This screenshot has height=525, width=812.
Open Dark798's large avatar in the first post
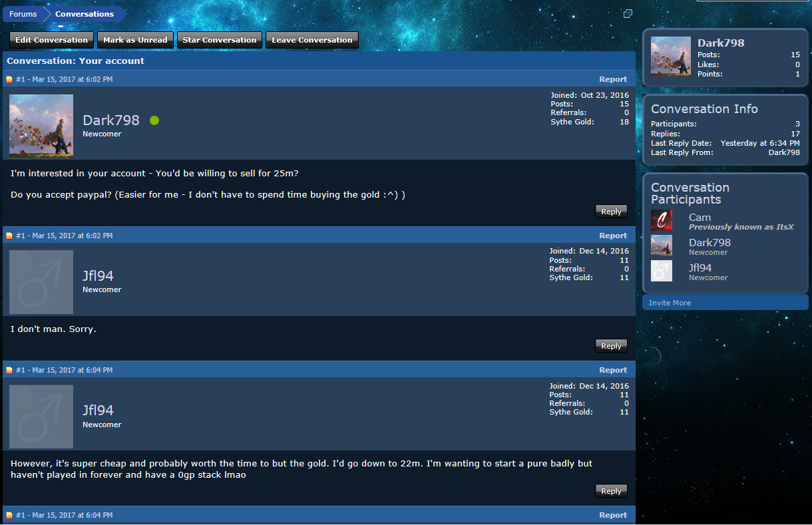point(41,126)
